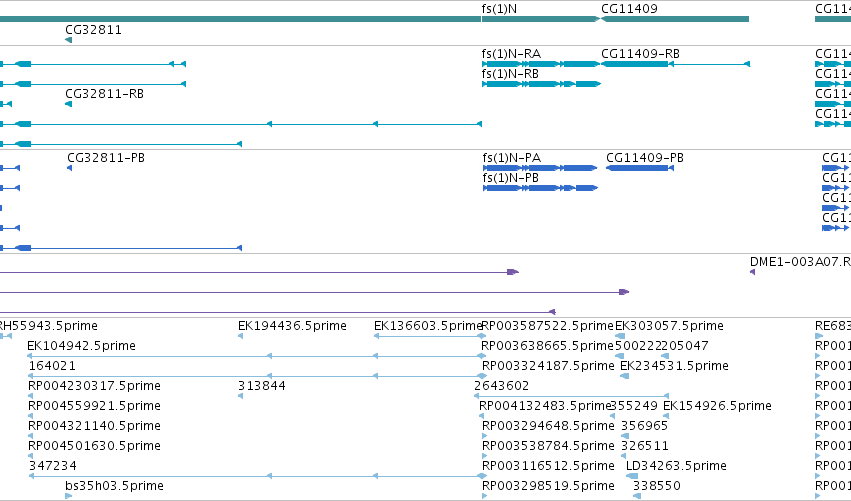Select the CG32811 gene label
The image size is (851, 501).
pos(93,29)
